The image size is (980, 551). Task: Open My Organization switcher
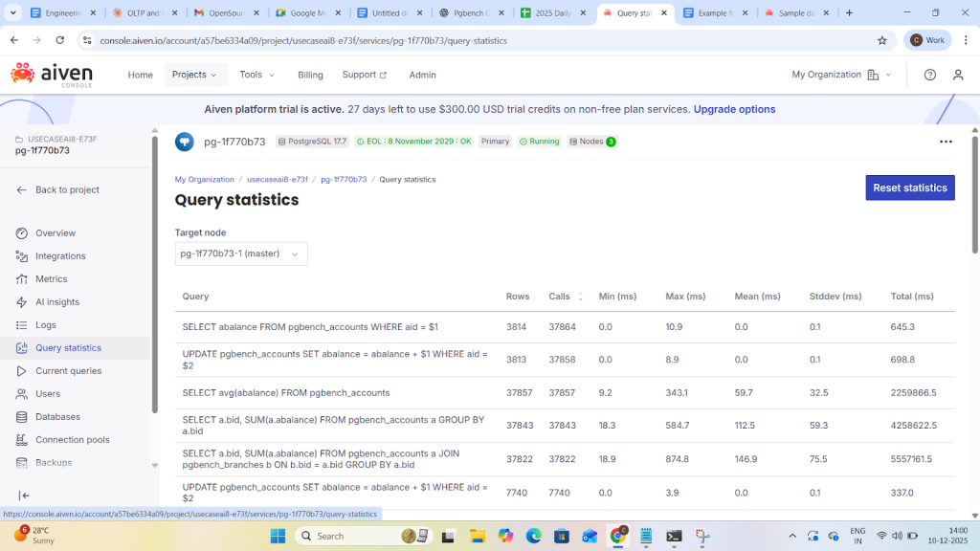(841, 75)
